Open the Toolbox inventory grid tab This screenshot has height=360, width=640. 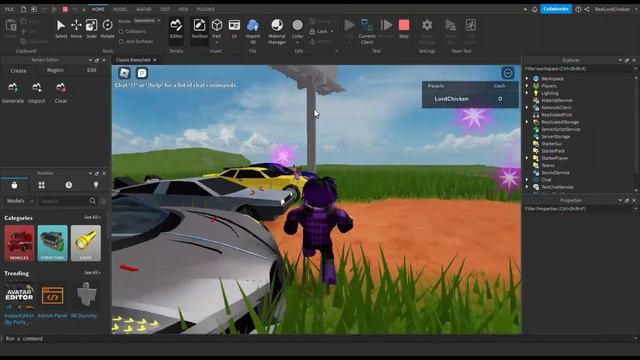[x=41, y=185]
